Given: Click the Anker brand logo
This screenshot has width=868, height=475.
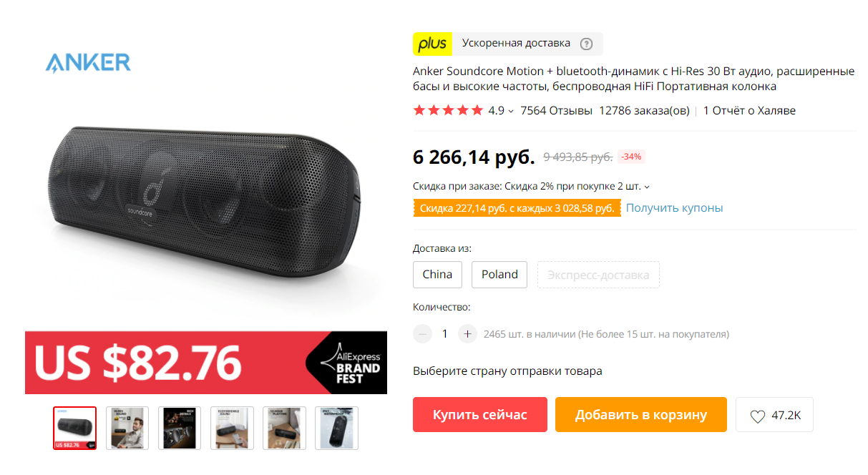Looking at the screenshot, I should [x=88, y=62].
